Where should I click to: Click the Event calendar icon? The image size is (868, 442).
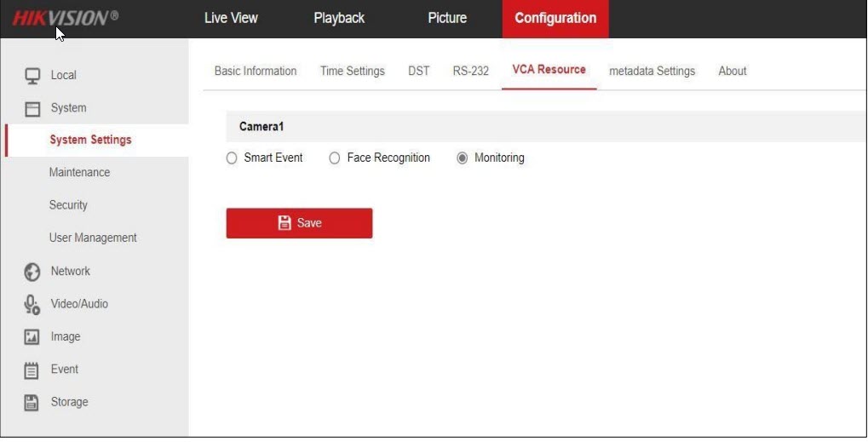pyautogui.click(x=32, y=370)
